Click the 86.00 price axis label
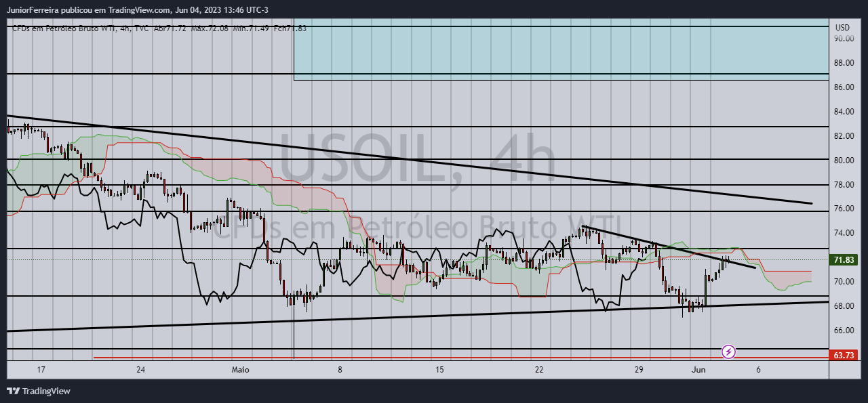The image size is (868, 403). [x=844, y=87]
